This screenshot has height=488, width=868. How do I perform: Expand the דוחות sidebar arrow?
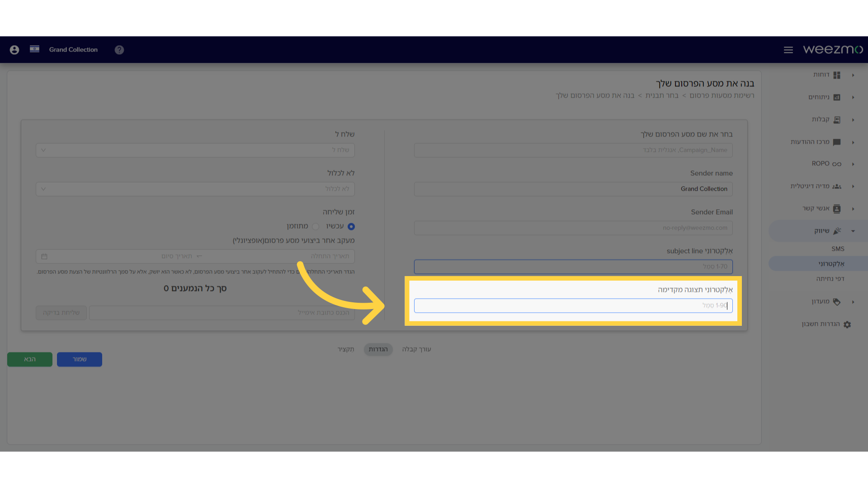[x=853, y=75]
